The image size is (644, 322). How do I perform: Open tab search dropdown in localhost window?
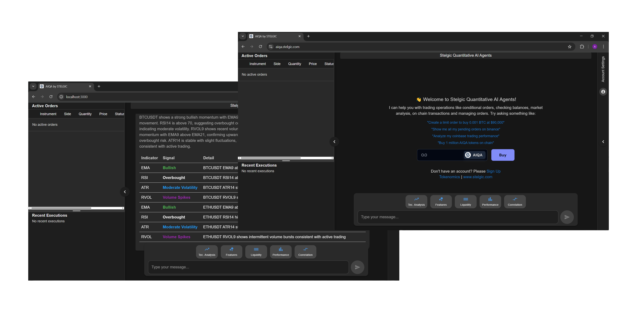[x=33, y=86]
